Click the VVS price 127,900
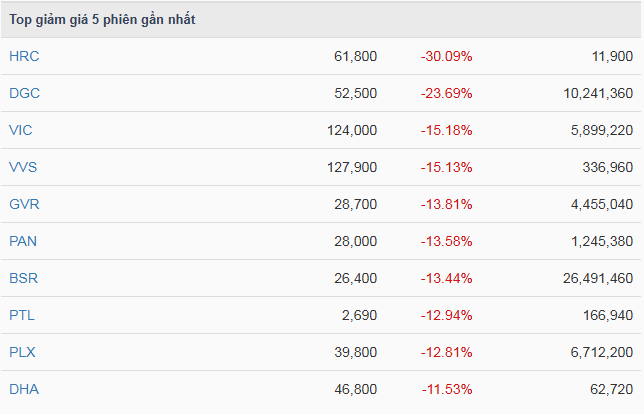Viewport: 644px width, 414px height. [x=351, y=167]
